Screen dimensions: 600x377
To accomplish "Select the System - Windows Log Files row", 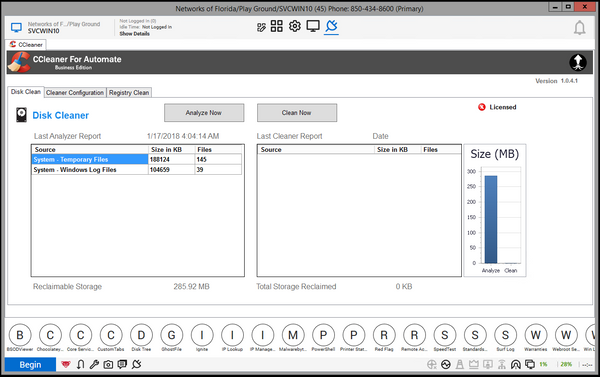I will (137, 170).
